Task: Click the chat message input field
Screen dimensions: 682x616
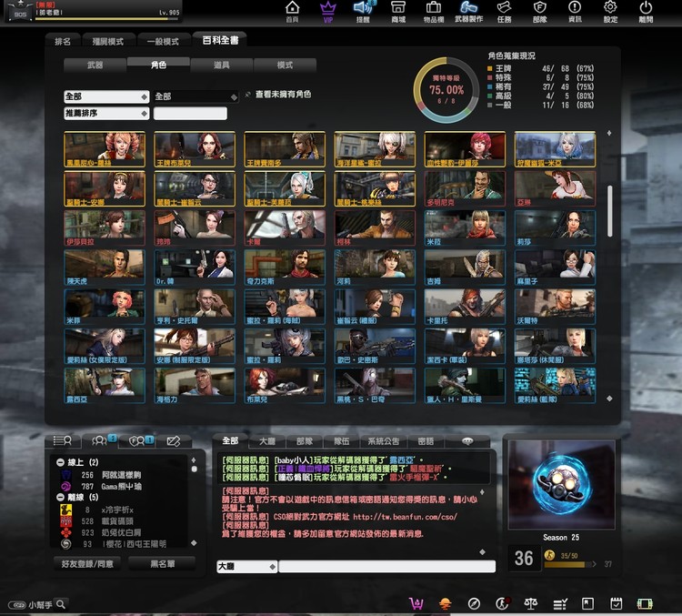Action: coord(386,566)
